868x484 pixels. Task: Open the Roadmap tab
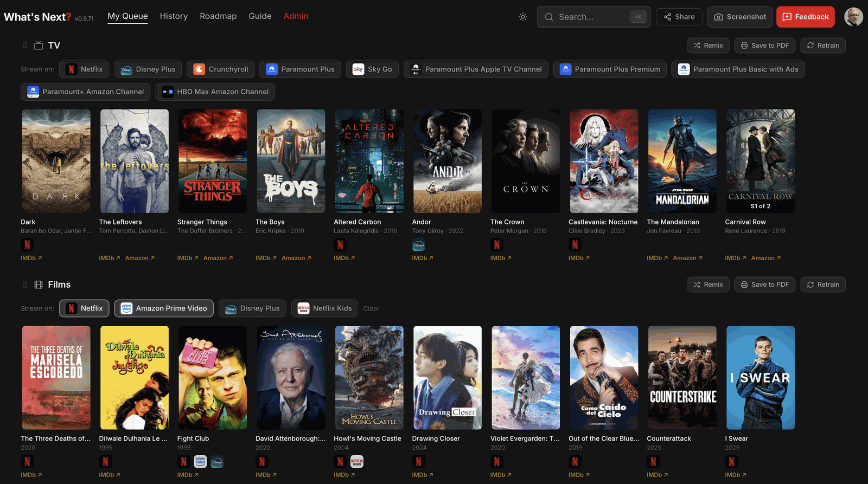[218, 16]
